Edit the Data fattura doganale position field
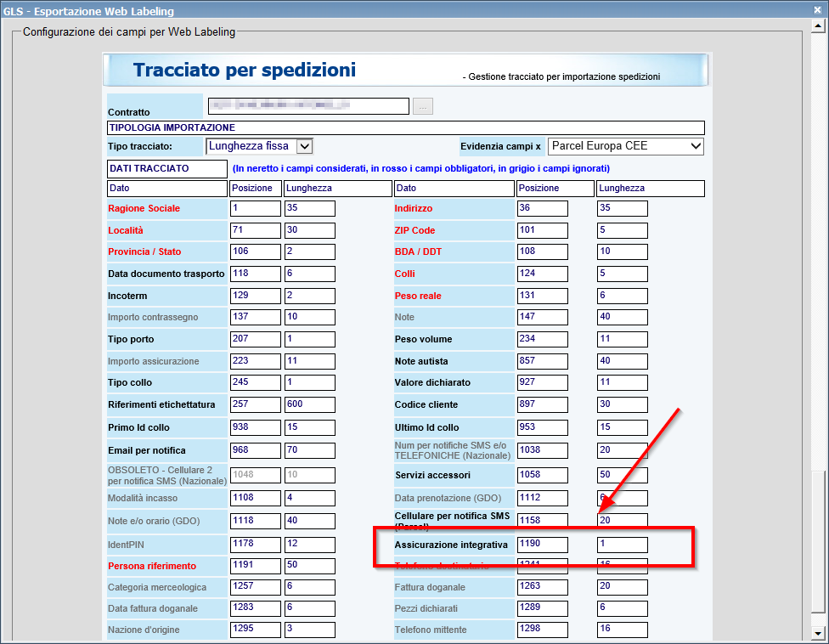Viewport: 829px width, 644px height. (256, 608)
